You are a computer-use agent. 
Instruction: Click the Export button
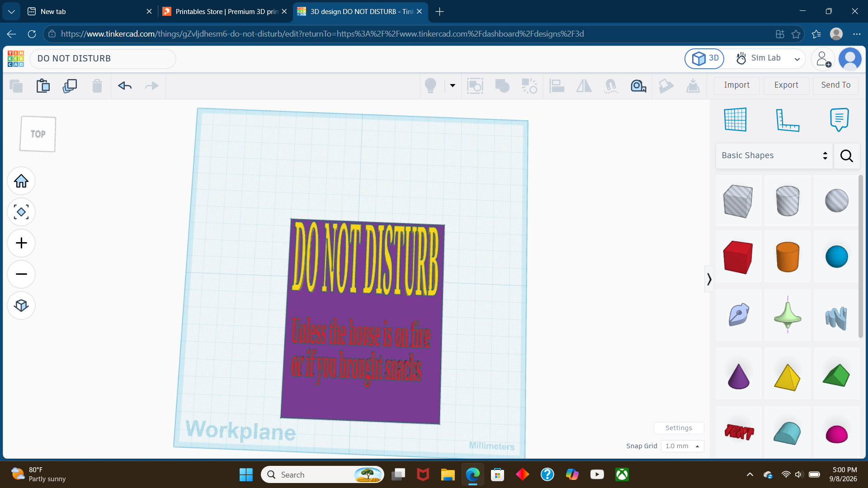coord(786,85)
